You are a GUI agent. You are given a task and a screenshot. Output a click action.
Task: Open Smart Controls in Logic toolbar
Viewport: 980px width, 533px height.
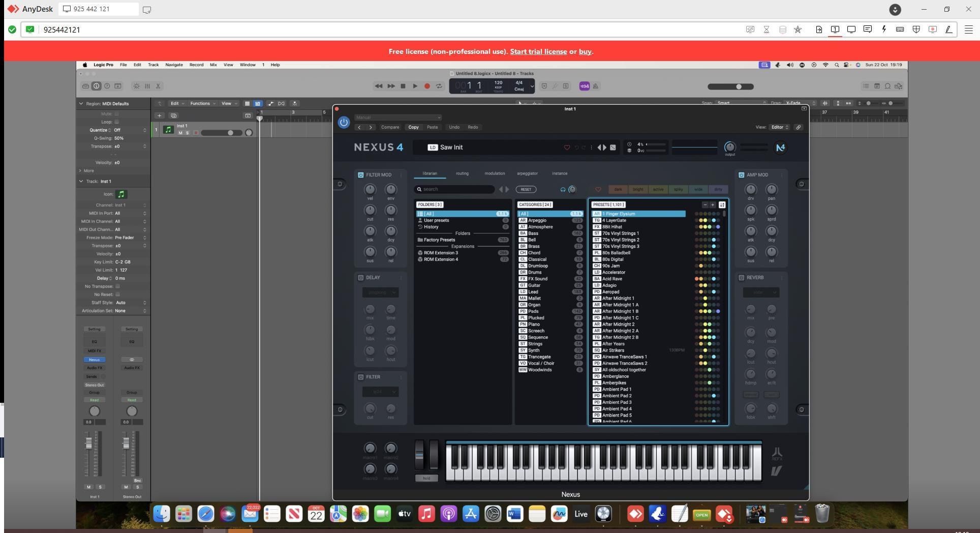(x=136, y=86)
